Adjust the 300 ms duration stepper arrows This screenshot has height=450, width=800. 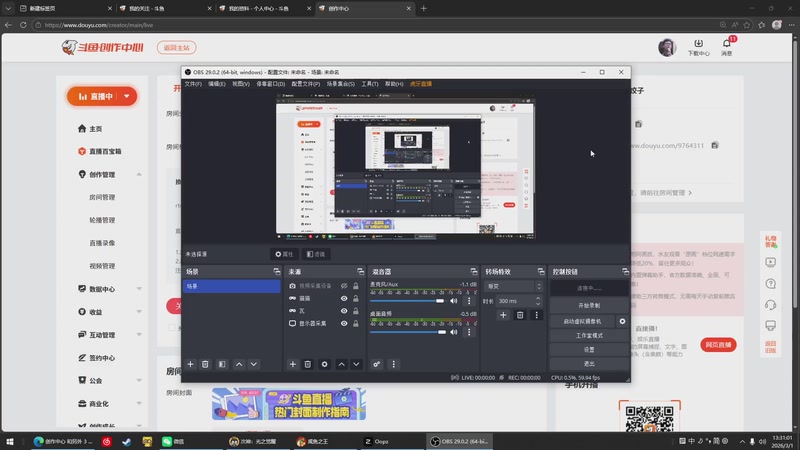pyautogui.click(x=538, y=301)
